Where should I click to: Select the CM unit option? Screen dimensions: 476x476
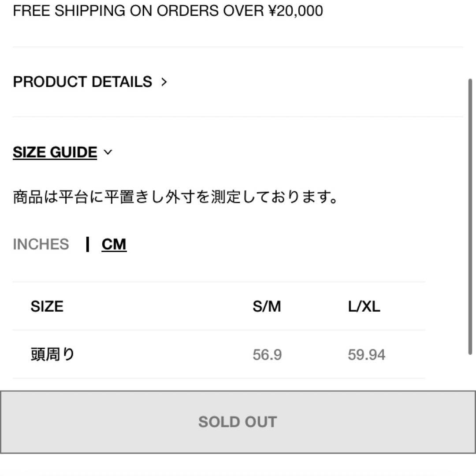coord(114,244)
